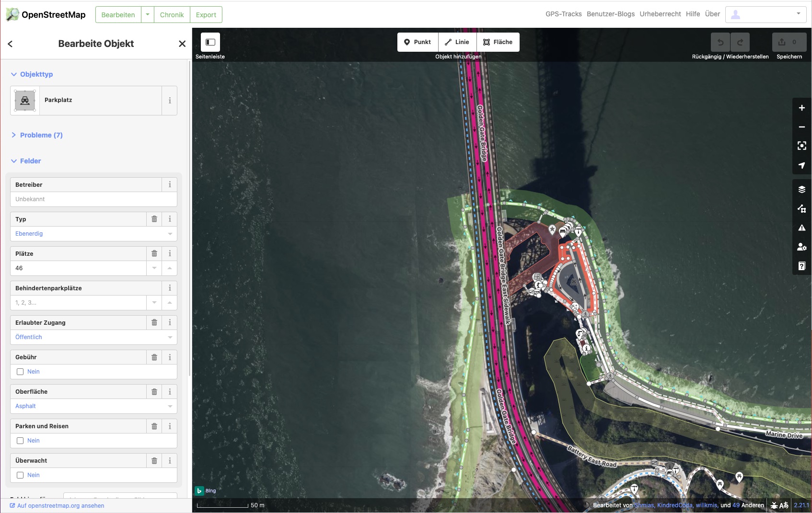812x513 pixels.
Task: Open the Oberfläche dropdown
Action: coord(170,406)
